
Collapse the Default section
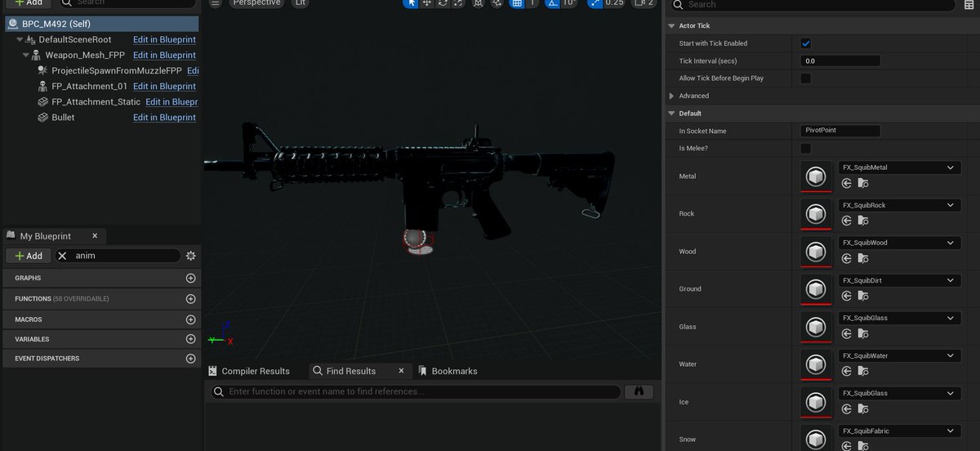point(672,114)
